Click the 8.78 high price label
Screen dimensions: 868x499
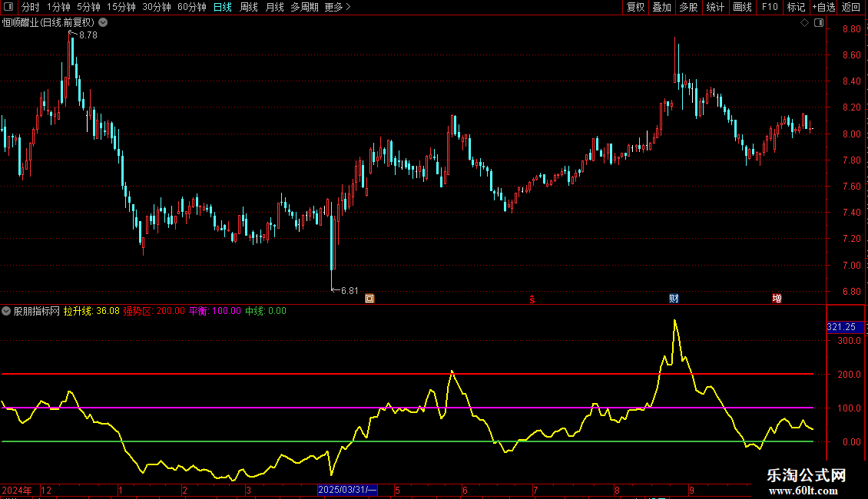88,35
